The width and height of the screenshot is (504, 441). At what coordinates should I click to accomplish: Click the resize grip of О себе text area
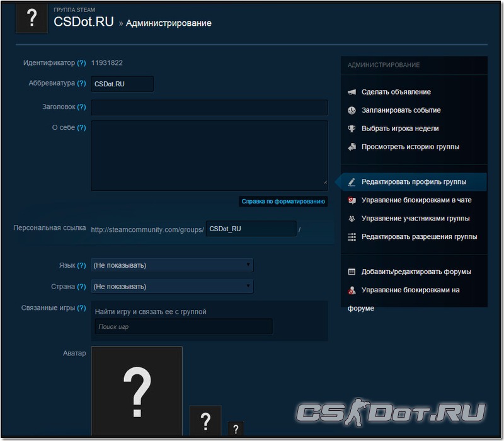(x=325, y=182)
